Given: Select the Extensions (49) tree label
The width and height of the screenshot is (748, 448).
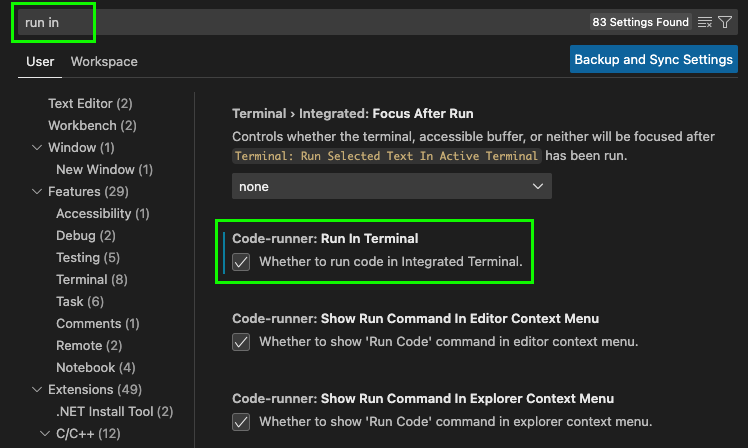Looking at the screenshot, I should tap(95, 389).
